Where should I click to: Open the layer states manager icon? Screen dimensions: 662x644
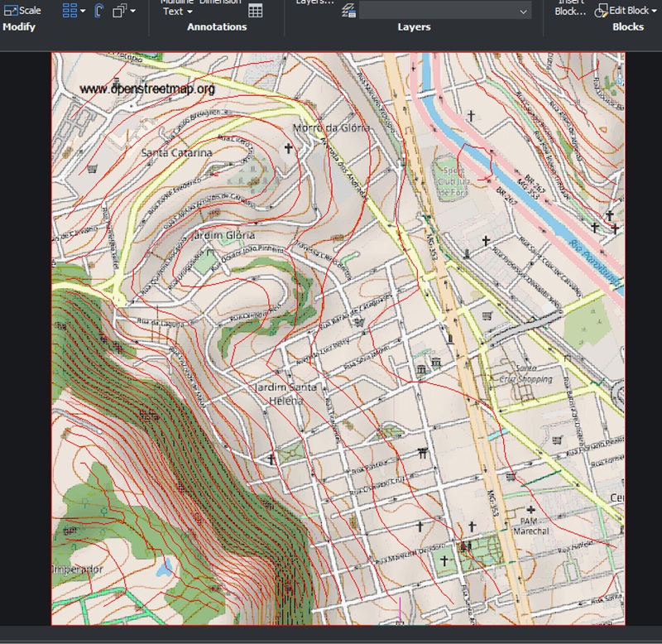[x=348, y=11]
